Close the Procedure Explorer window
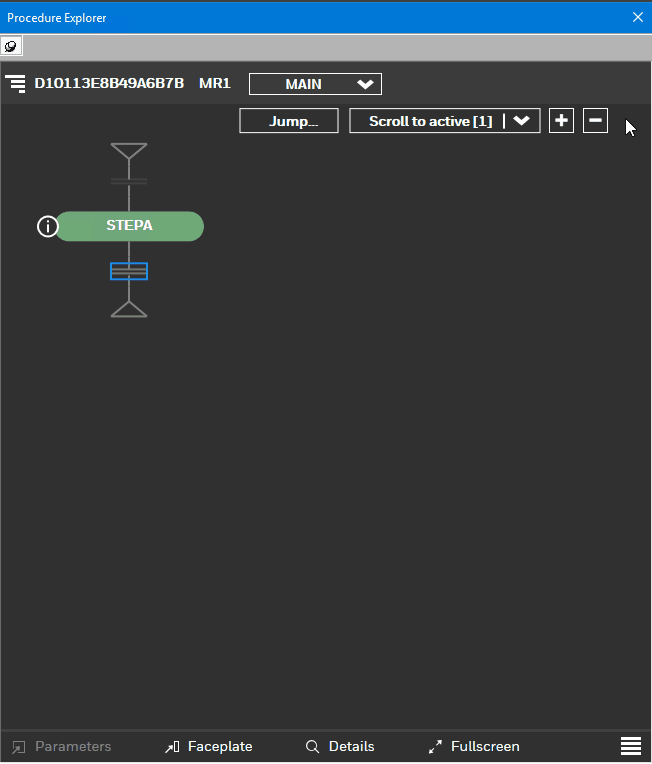652x764 pixels. coord(638,18)
